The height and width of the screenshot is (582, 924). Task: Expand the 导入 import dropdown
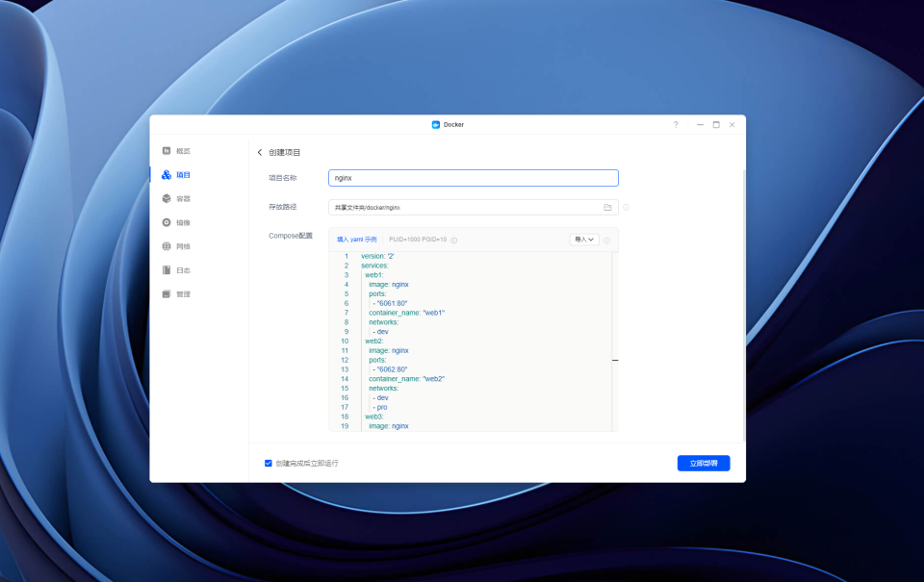pos(584,240)
